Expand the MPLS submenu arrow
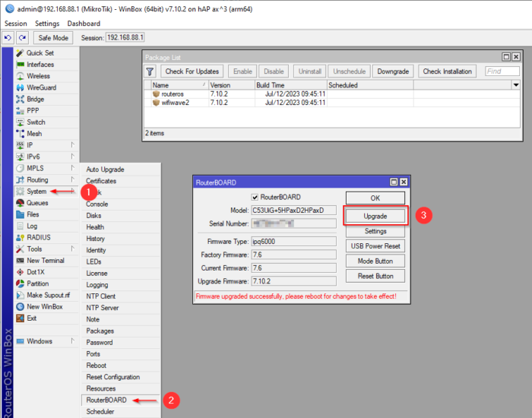The image size is (532, 418). [x=72, y=168]
